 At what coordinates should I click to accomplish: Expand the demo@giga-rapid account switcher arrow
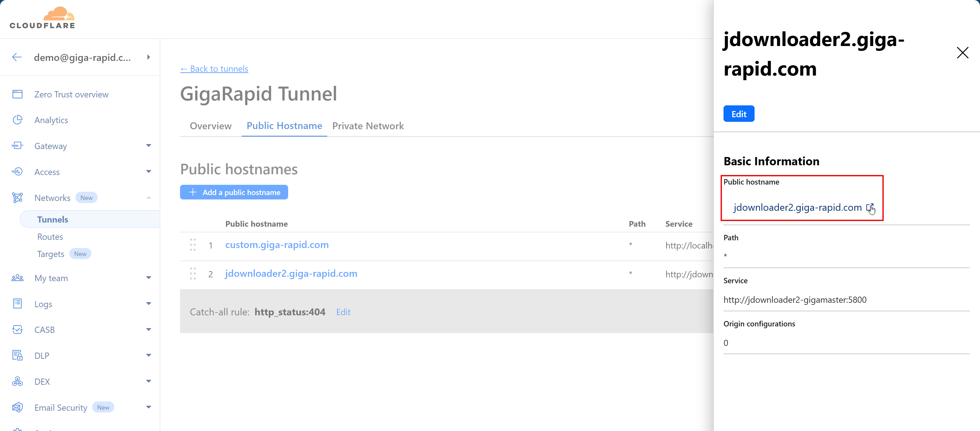(x=148, y=57)
